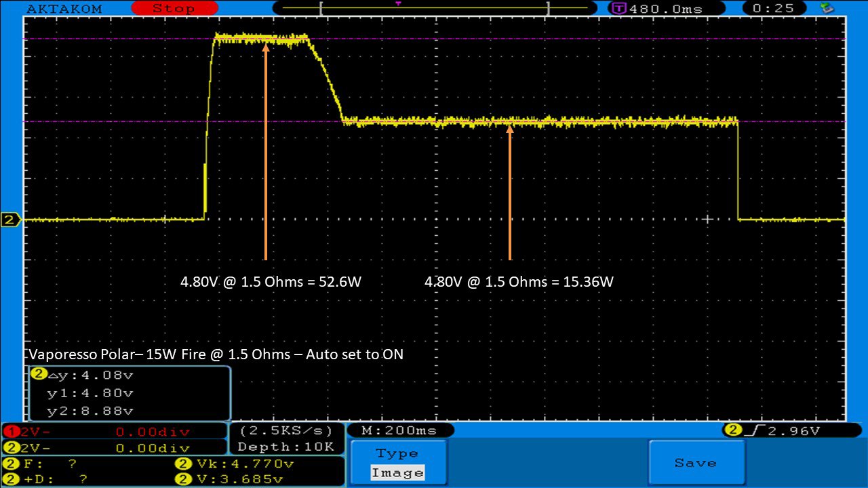Click the purple T horizontal offset icon
Viewport: 868px width, 488px height.
[618, 9]
